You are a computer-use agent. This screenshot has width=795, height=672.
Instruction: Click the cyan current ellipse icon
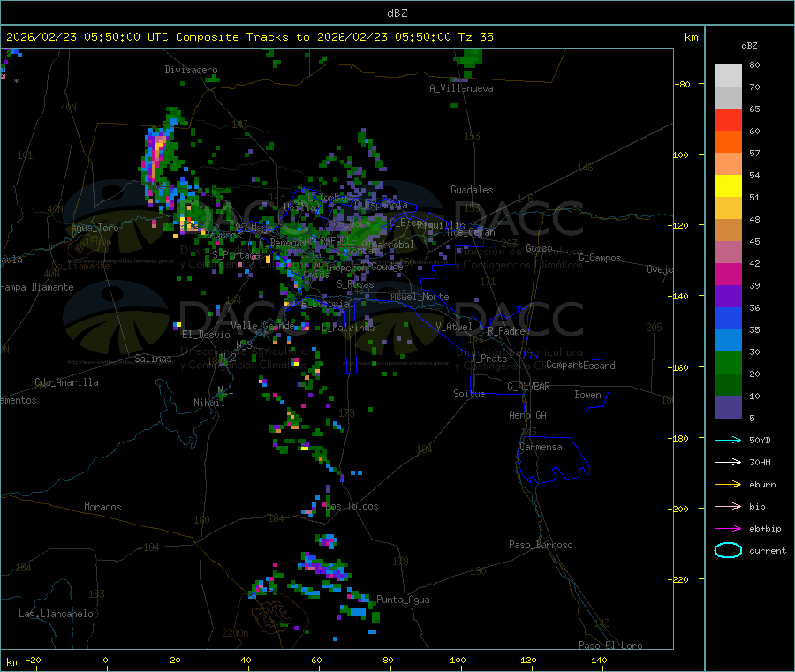pyautogui.click(x=728, y=550)
